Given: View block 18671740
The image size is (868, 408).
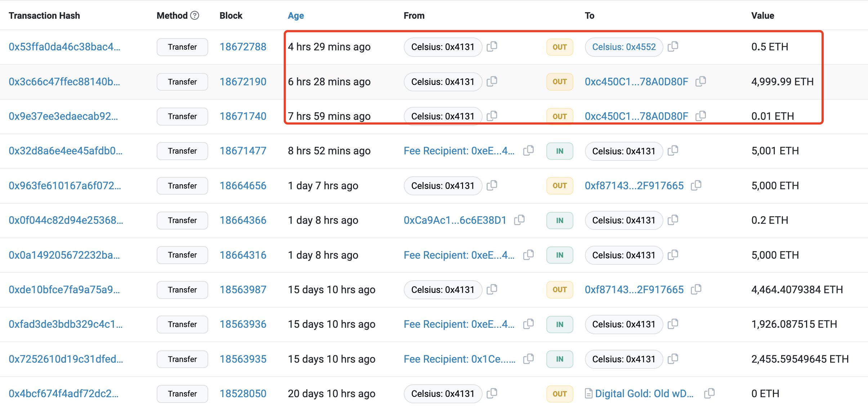Looking at the screenshot, I should click(243, 116).
